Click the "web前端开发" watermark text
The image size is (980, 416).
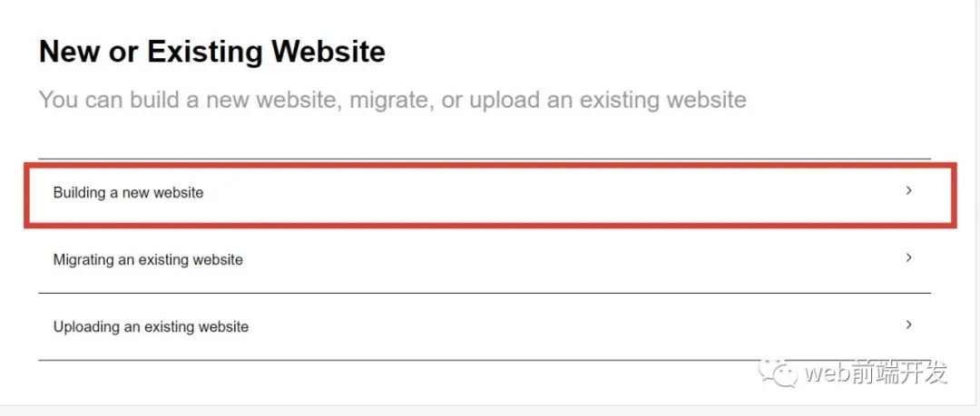coord(877,372)
